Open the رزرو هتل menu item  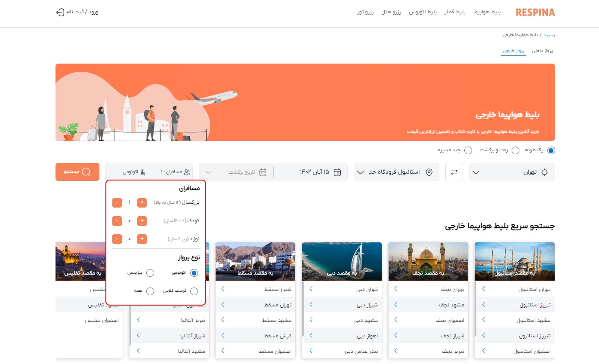coord(392,12)
